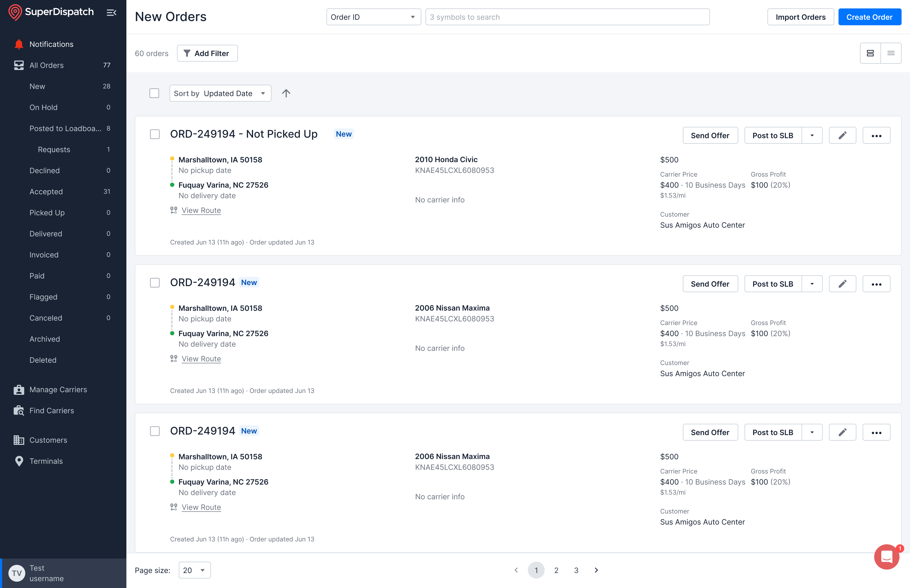
Task: Open more actions for Not Picked Up order
Action: (876, 135)
